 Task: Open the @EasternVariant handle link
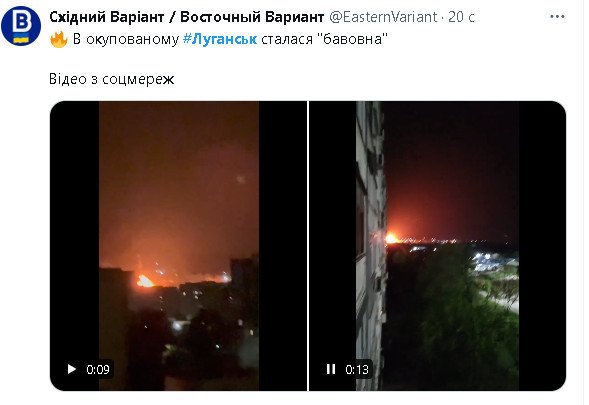383,17
